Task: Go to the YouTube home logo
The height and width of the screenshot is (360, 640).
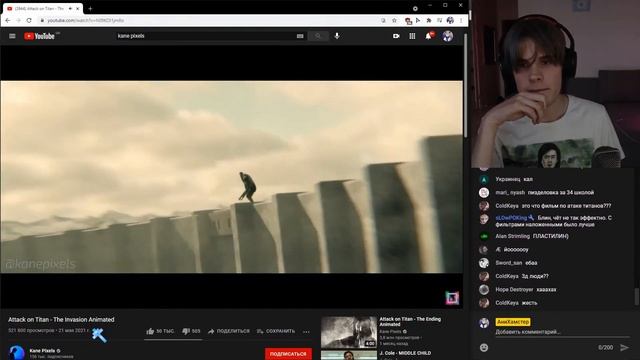Action: click(39, 36)
